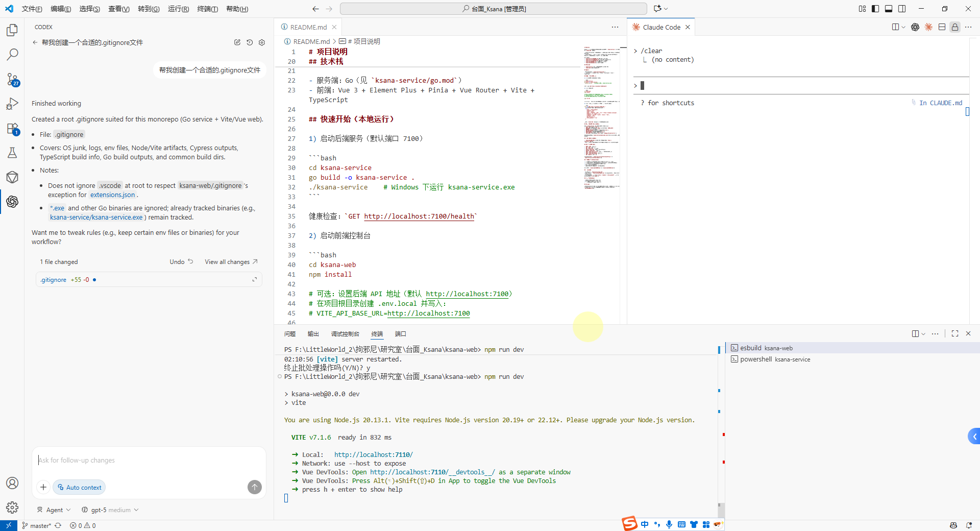Open Source Control view with 27 badge
The height and width of the screenshot is (531, 980).
[x=12, y=79]
